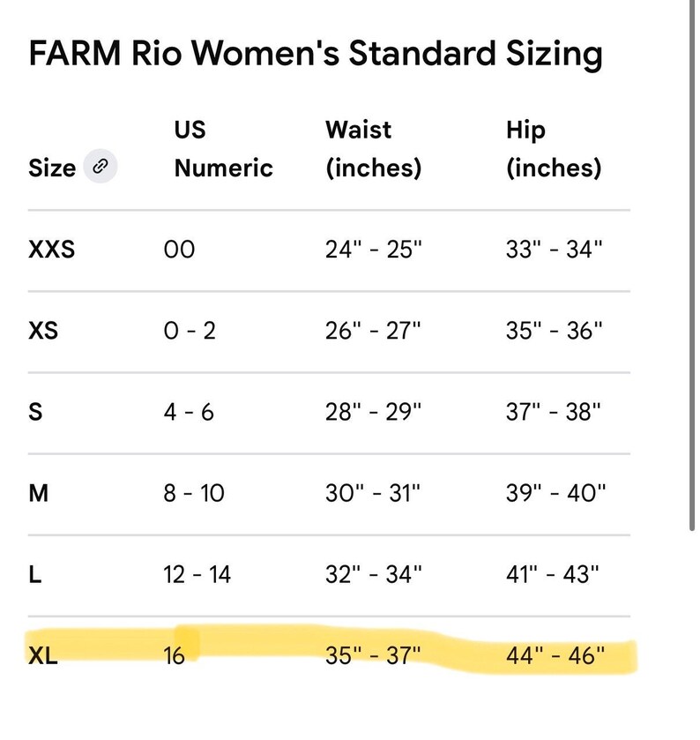Click the US Numeric column header
The height and width of the screenshot is (740, 700).
(224, 149)
